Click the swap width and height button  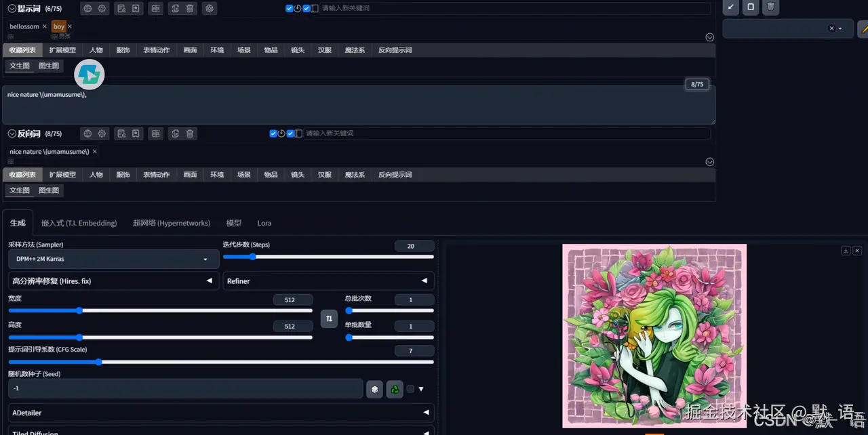pyautogui.click(x=329, y=318)
